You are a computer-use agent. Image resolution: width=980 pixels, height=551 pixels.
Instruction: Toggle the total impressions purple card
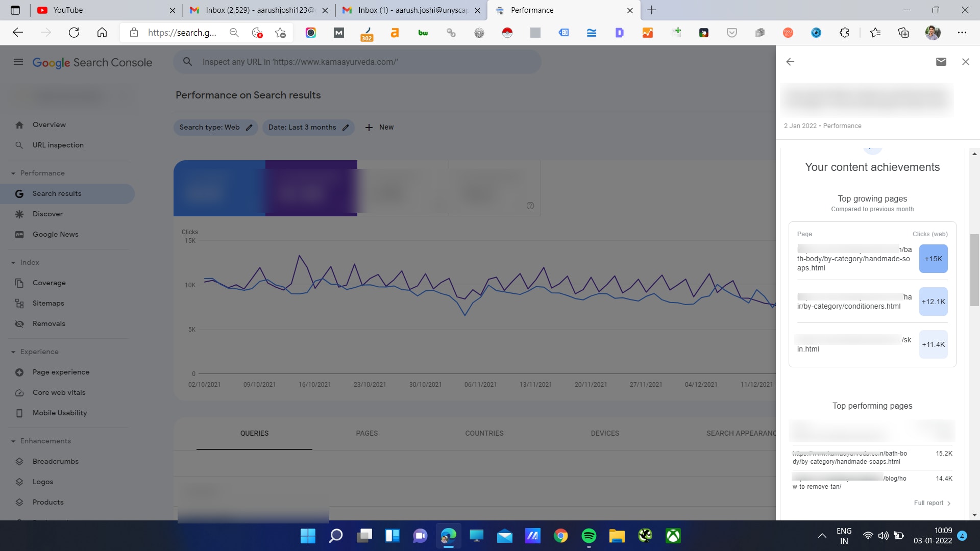tap(311, 188)
